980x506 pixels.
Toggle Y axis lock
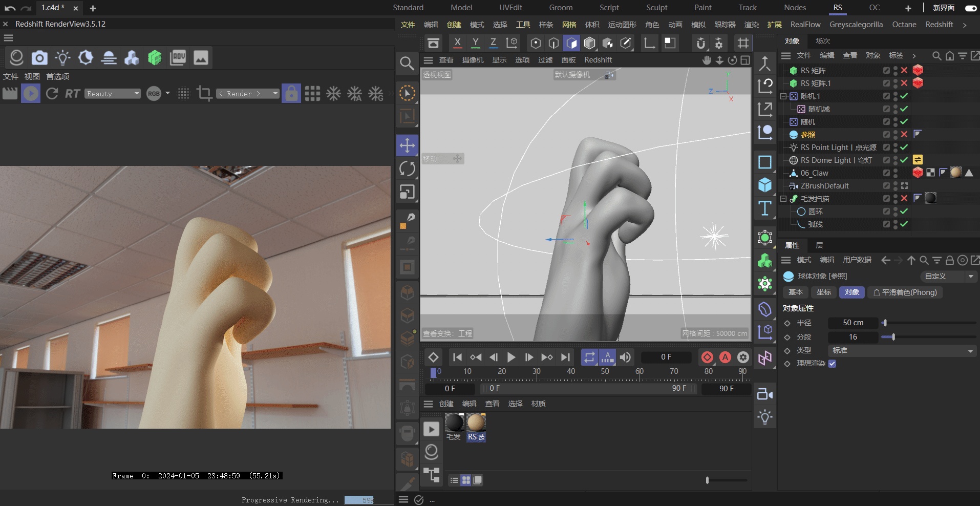pyautogui.click(x=475, y=43)
